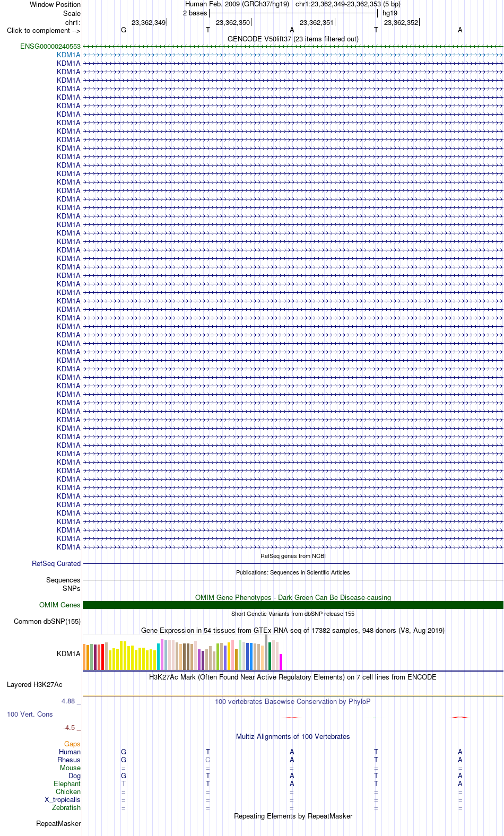The height and width of the screenshot is (836, 504).
Task: Click the H3K27Ac Mark ENCODE track title
Action: click(293, 677)
